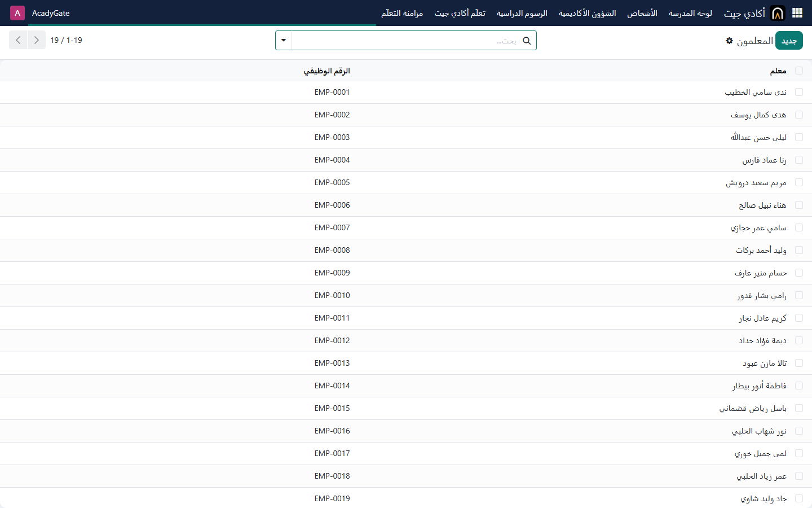This screenshot has height=508, width=812.
Task: Open the لوحة المدرسة menu
Action: [690, 13]
